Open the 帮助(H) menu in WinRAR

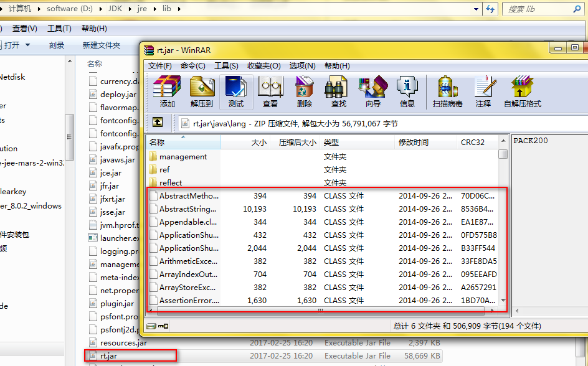point(337,66)
